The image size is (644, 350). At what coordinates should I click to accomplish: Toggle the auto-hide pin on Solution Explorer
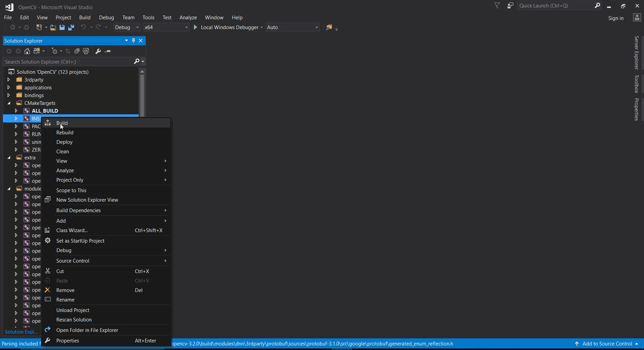[x=133, y=41]
